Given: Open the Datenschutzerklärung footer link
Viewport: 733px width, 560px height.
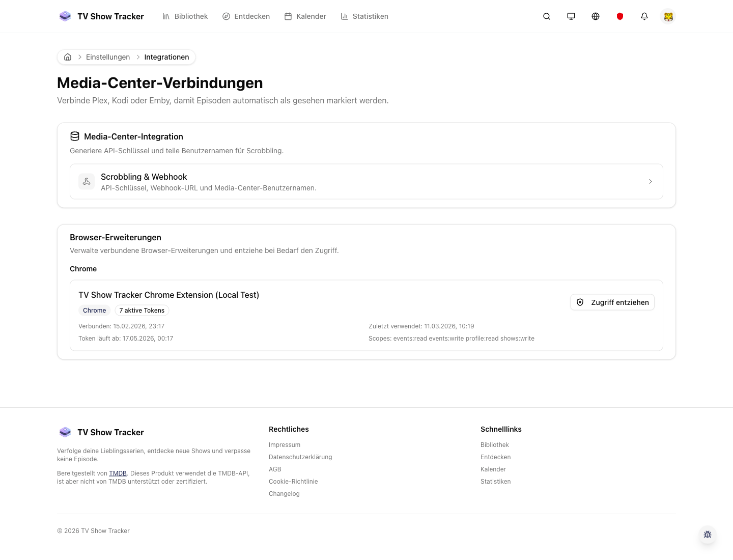Looking at the screenshot, I should pyautogui.click(x=300, y=457).
